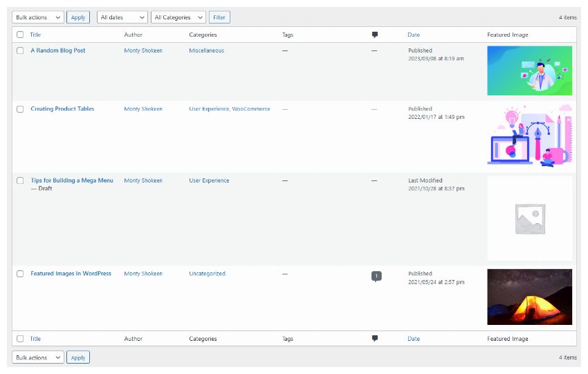The height and width of the screenshot is (374, 588).
Task: Click the WooCommerce category link
Action: 251,109
